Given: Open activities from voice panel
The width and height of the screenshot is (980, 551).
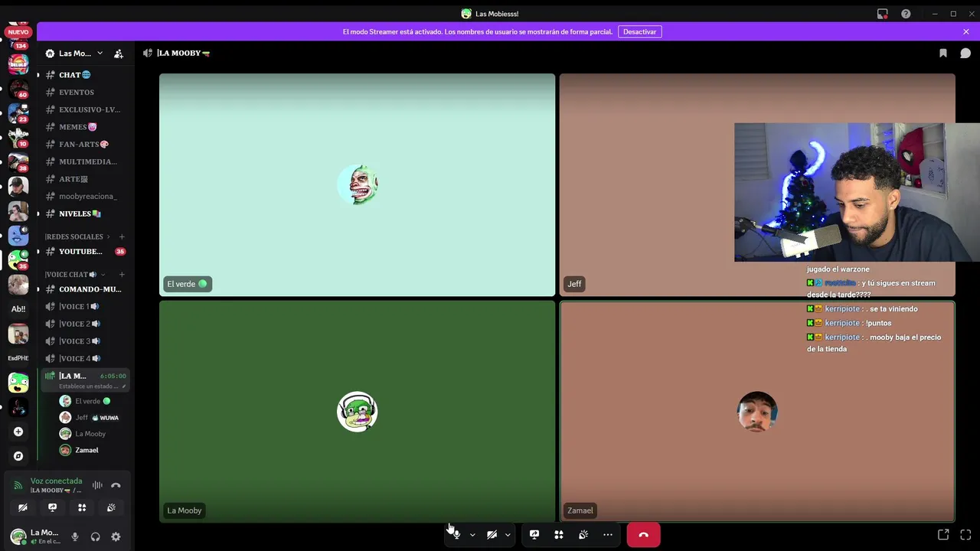Looking at the screenshot, I should (82, 507).
